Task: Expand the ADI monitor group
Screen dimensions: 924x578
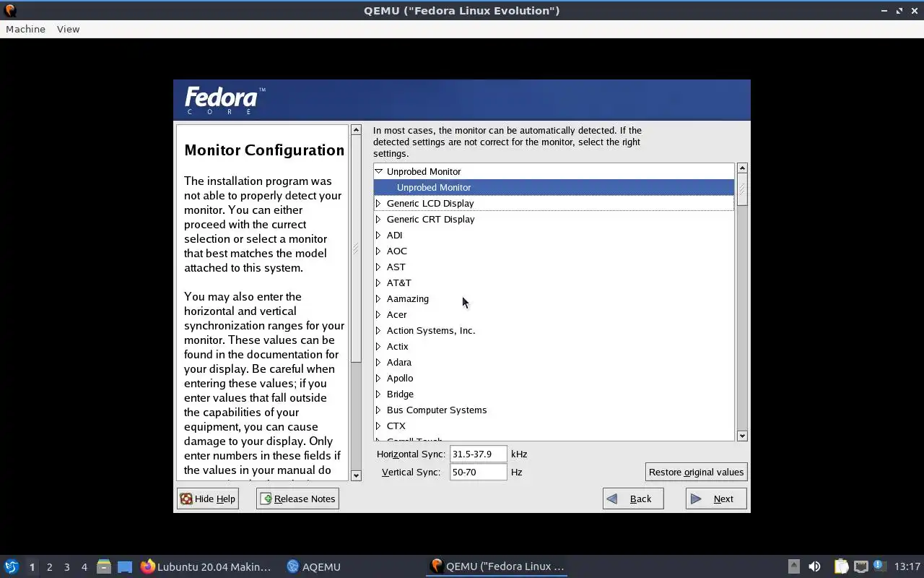Action: (x=378, y=235)
